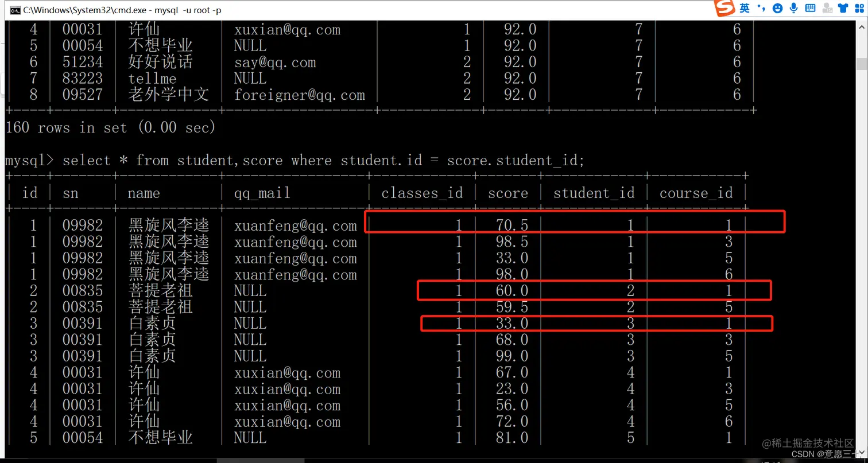Click the 'qq_mail' column header
The image size is (868, 463).
(262, 193)
